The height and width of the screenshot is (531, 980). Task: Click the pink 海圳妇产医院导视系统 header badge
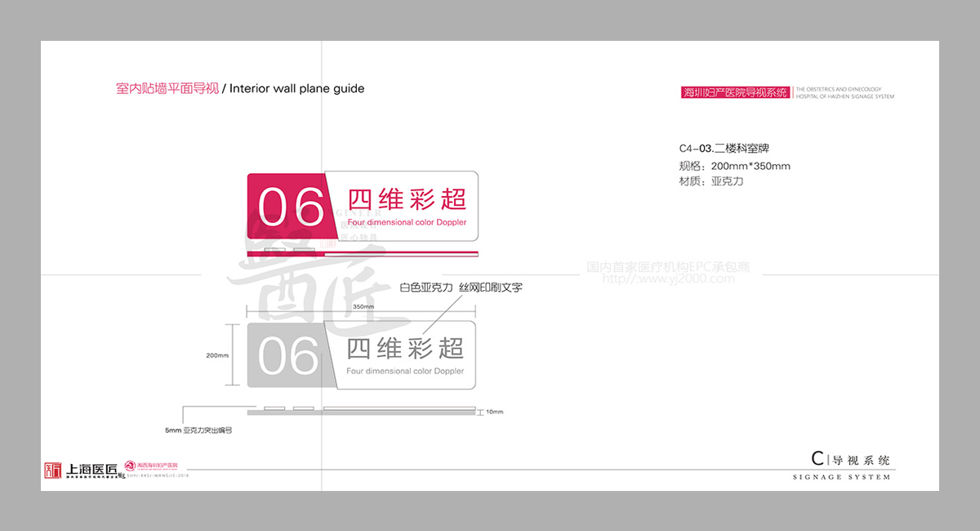pyautogui.click(x=736, y=92)
